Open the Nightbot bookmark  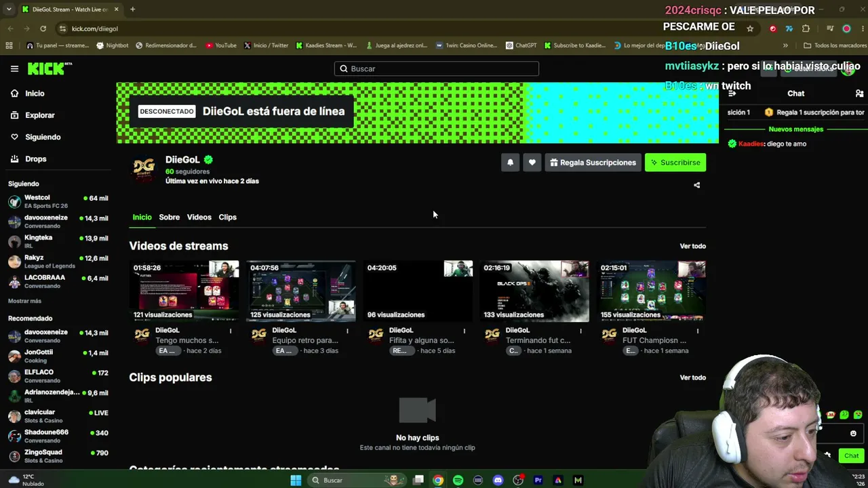pyautogui.click(x=113, y=45)
